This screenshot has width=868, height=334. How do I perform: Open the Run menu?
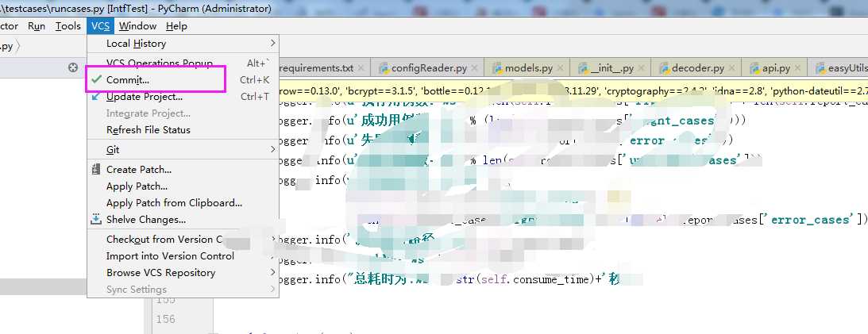coord(37,26)
